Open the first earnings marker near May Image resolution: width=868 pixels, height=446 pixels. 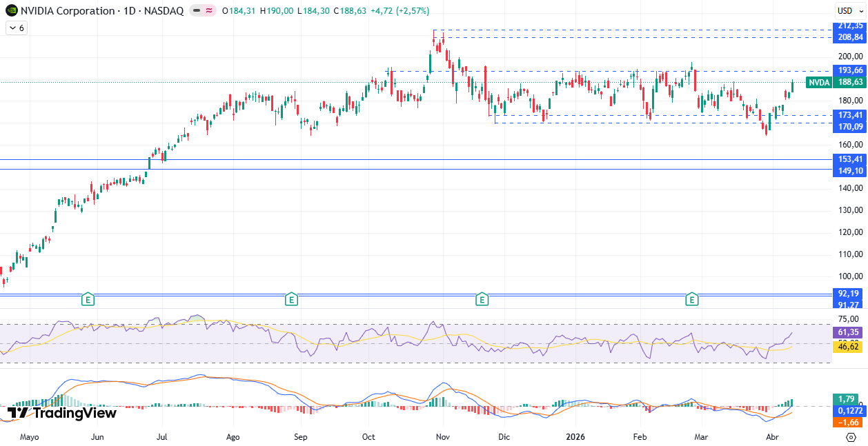click(x=88, y=299)
